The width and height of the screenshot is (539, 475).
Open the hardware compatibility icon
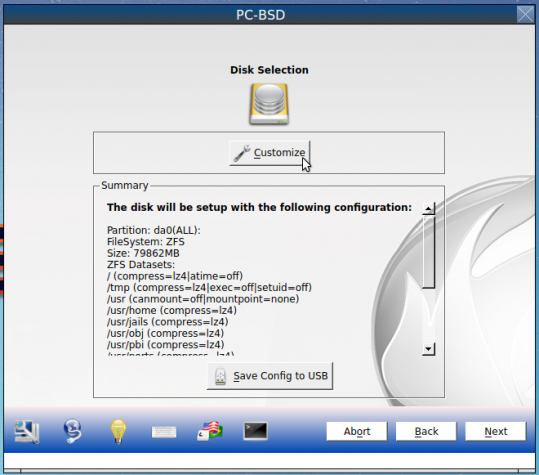pyautogui.click(x=27, y=431)
